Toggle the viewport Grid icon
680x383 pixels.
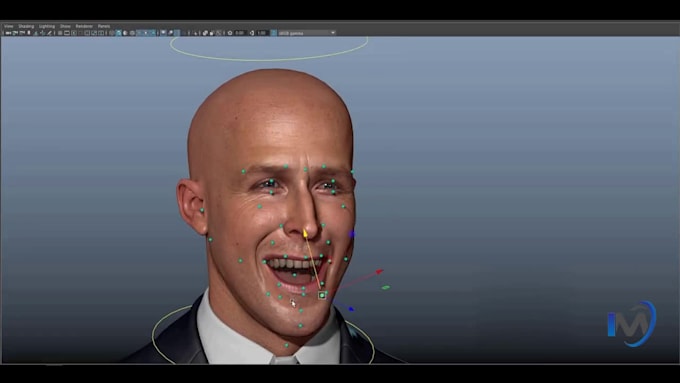(x=60, y=33)
